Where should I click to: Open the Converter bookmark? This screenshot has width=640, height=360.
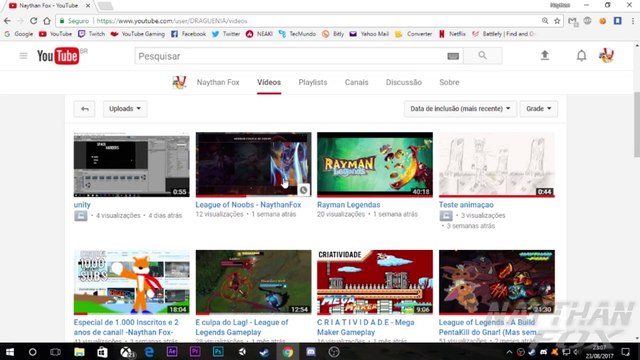tap(413, 34)
